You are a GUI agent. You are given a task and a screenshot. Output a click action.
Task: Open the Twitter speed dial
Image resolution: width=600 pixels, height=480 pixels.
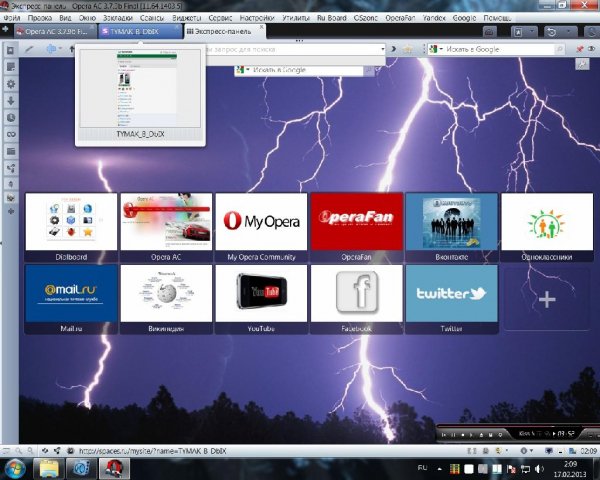click(452, 299)
